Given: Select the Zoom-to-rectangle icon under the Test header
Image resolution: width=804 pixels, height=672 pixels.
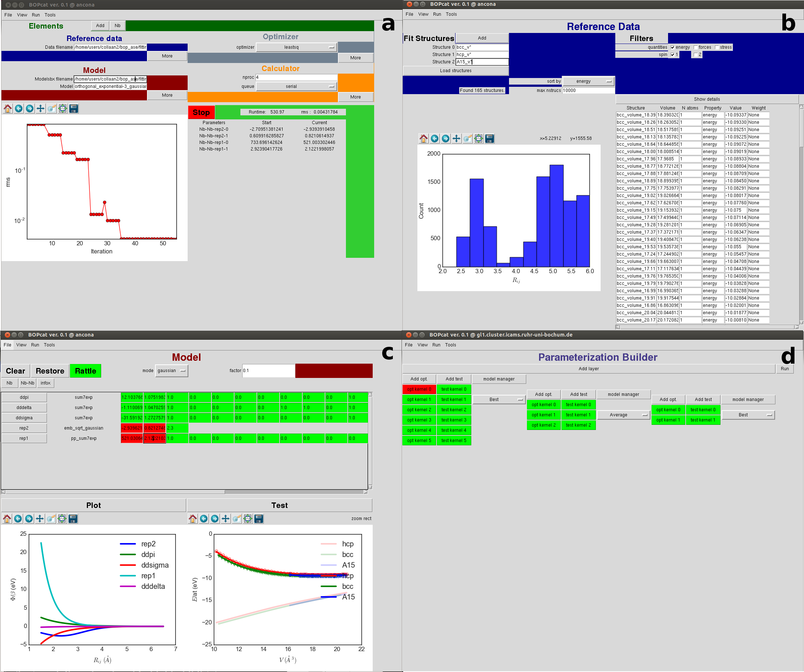Looking at the screenshot, I should [x=237, y=519].
